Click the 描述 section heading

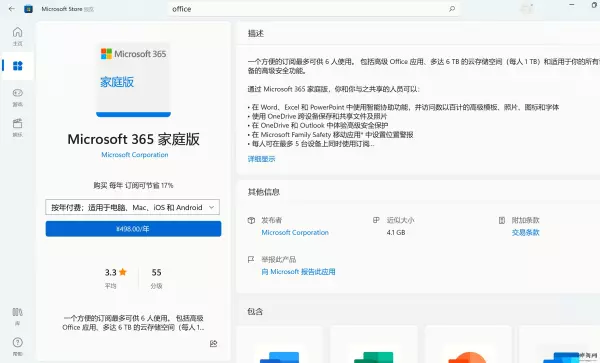pos(256,33)
